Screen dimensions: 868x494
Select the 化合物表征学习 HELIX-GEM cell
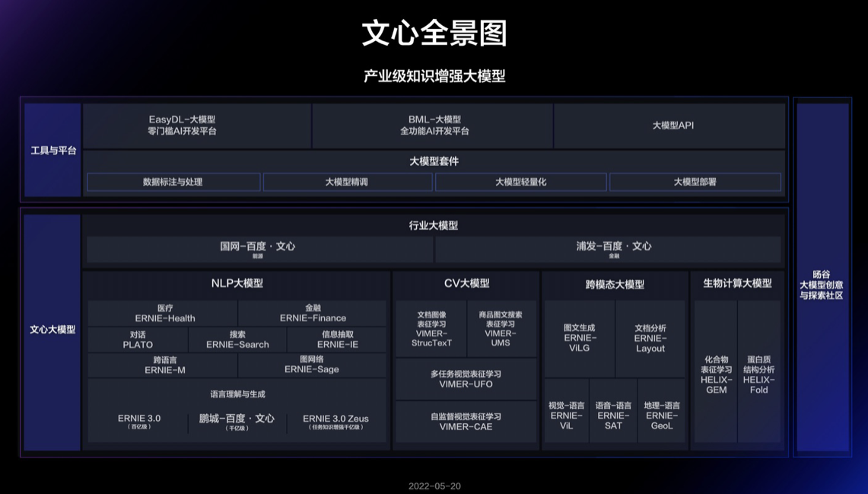click(x=717, y=371)
